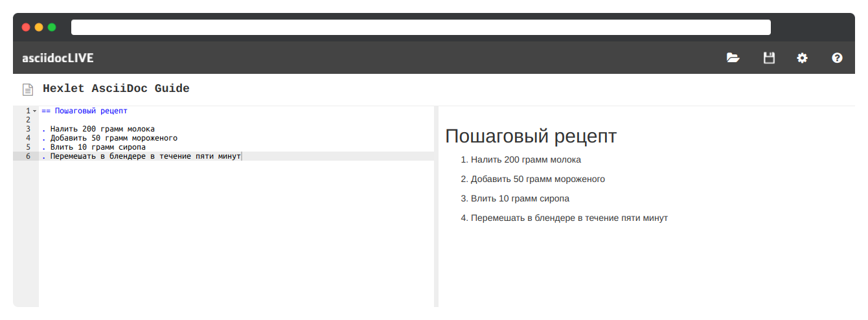Click the document icon beside the title
Screen dimensions: 868x320
[x=28, y=89]
